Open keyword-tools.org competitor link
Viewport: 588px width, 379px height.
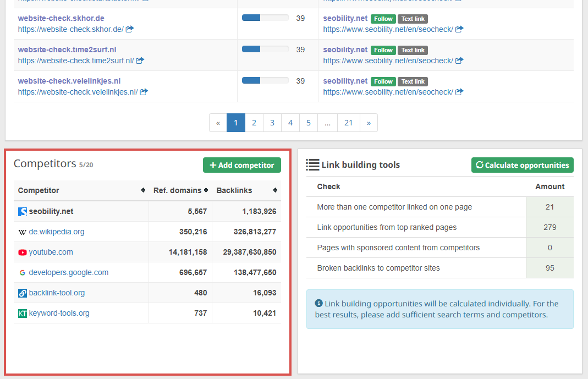click(59, 314)
